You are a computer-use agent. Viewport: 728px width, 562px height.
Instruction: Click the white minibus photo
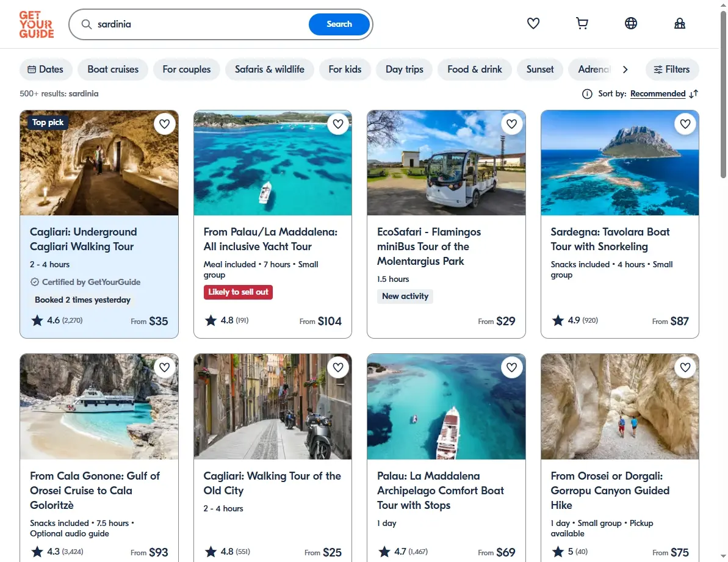point(446,163)
